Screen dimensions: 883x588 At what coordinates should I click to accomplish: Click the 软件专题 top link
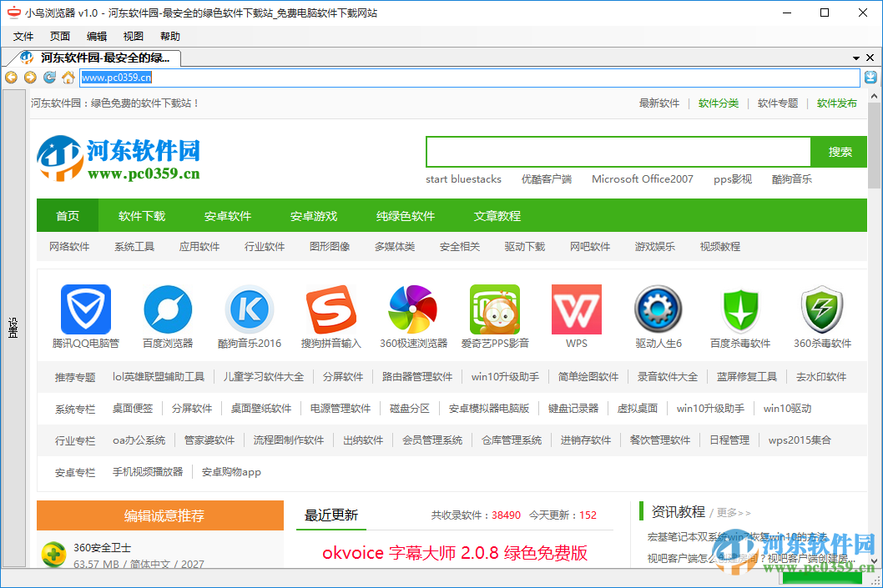point(778,103)
